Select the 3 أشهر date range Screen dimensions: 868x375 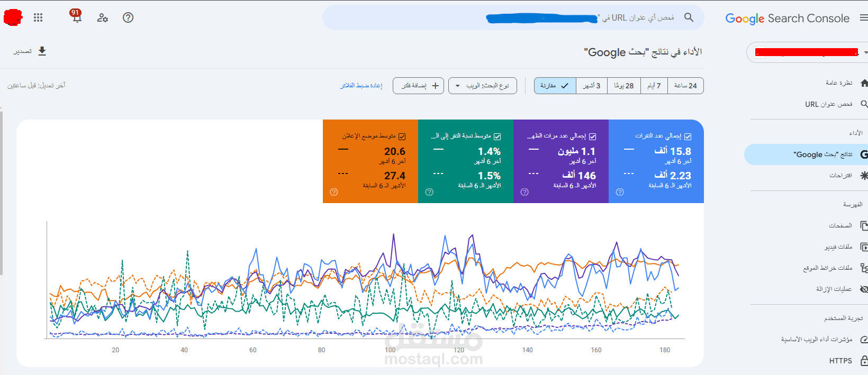coord(592,86)
